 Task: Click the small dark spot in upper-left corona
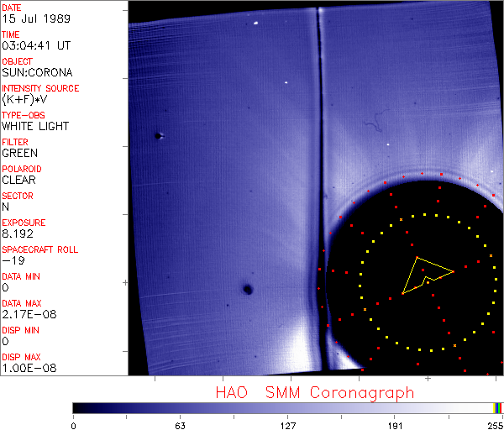[x=157, y=135]
